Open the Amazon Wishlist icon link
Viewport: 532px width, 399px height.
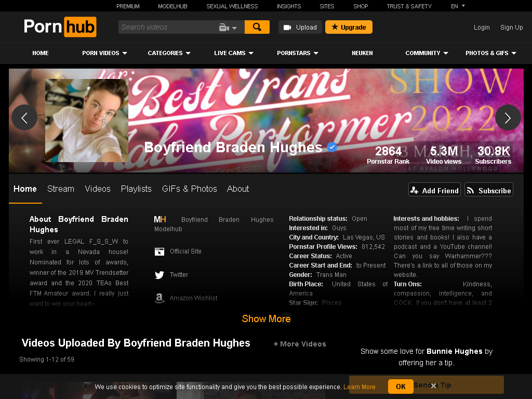pos(159,298)
